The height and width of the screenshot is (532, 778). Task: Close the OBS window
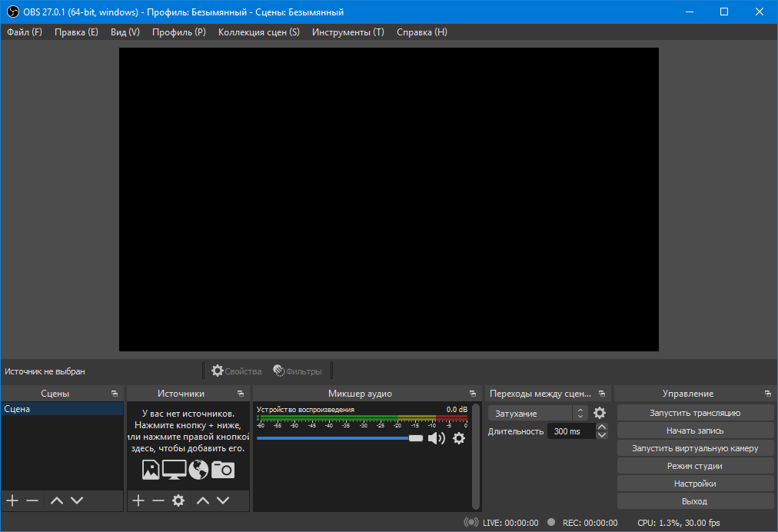(759, 12)
